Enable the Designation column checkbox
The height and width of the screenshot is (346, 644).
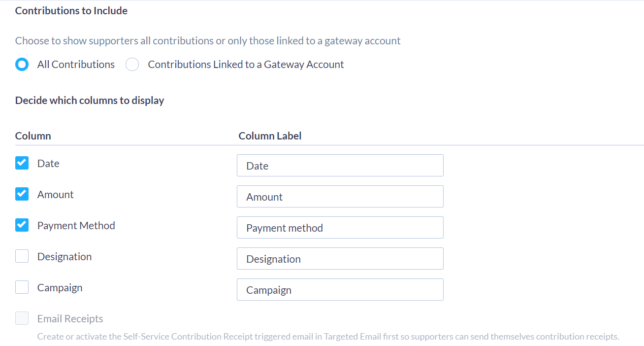point(22,256)
